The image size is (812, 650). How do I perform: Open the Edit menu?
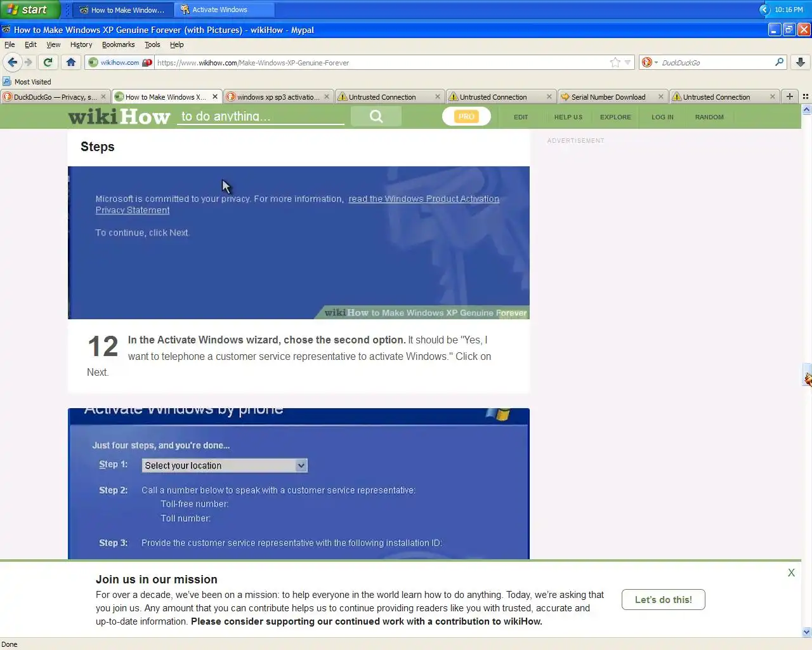(x=30, y=44)
